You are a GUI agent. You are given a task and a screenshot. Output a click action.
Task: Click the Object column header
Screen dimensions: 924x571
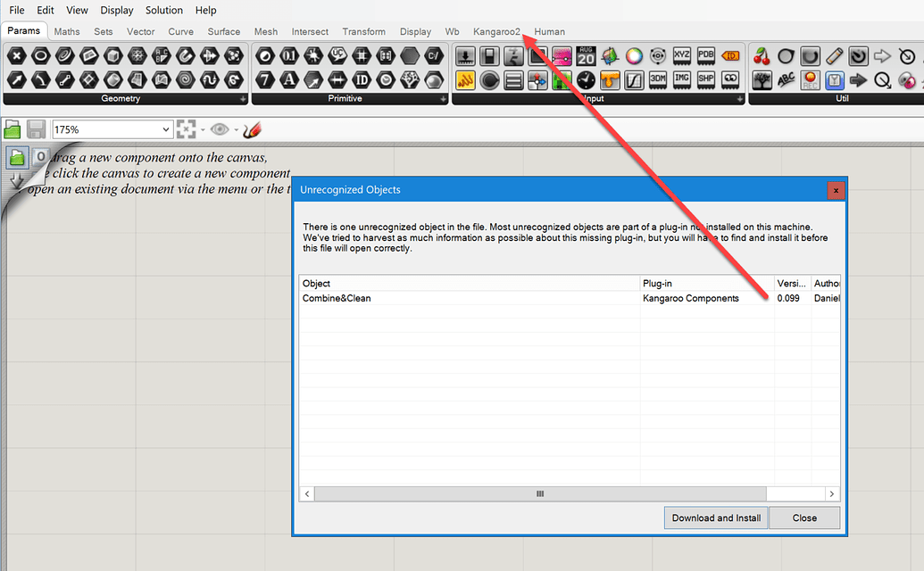pos(469,283)
